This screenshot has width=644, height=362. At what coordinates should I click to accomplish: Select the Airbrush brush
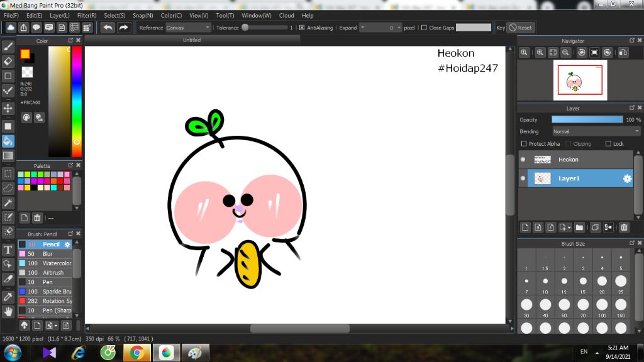click(45, 273)
